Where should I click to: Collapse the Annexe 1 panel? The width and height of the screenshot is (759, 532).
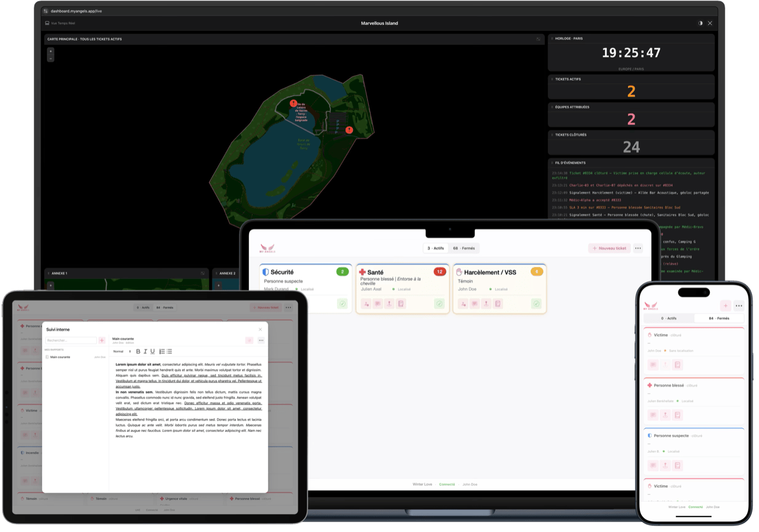point(49,274)
